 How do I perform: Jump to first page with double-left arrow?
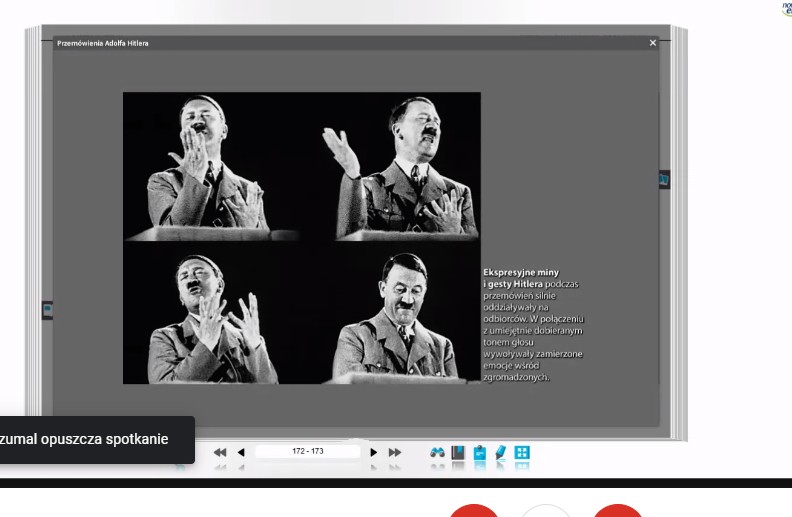pyautogui.click(x=220, y=452)
